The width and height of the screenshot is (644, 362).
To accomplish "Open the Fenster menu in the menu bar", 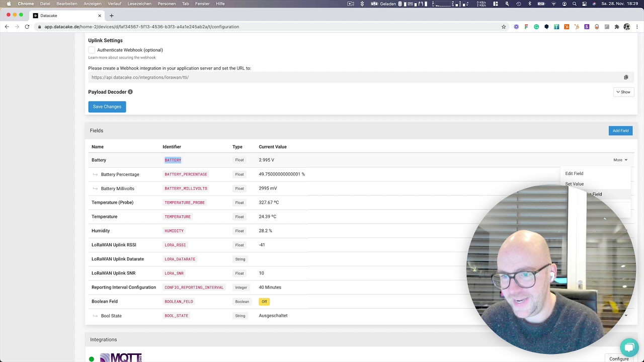I will [202, 4].
